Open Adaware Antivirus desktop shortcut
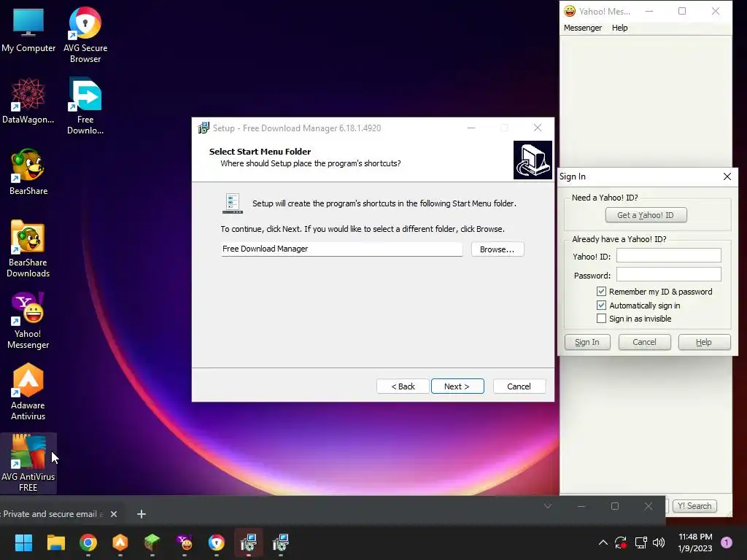The height and width of the screenshot is (560, 747). pyautogui.click(x=28, y=392)
